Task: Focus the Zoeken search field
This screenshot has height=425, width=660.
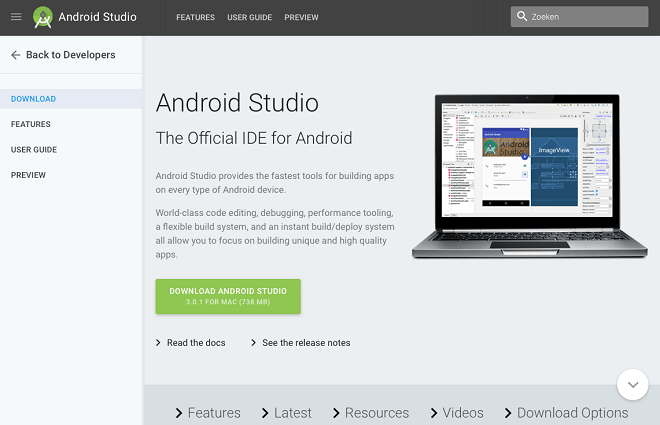Action: 580,16
